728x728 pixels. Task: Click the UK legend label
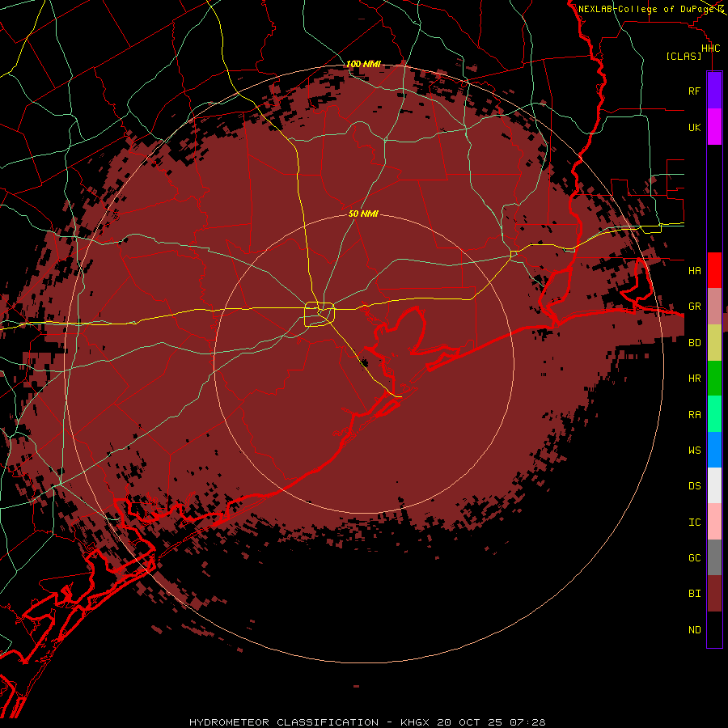click(694, 127)
